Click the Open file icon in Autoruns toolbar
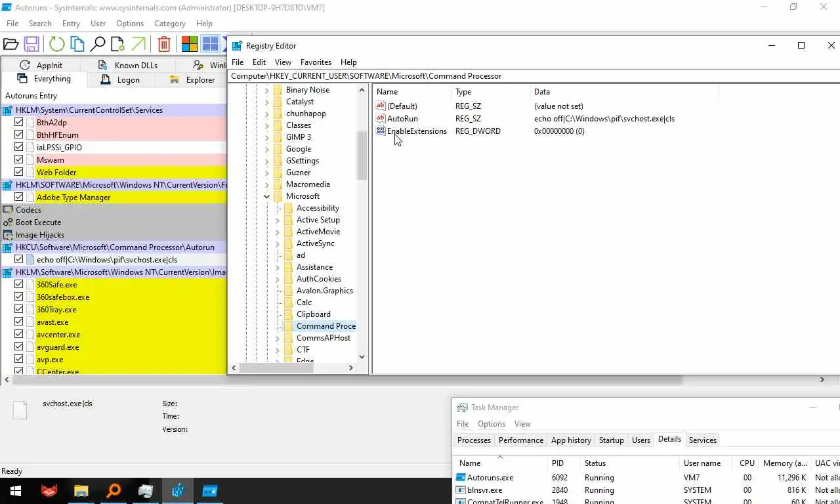840x504 pixels. 10,44
